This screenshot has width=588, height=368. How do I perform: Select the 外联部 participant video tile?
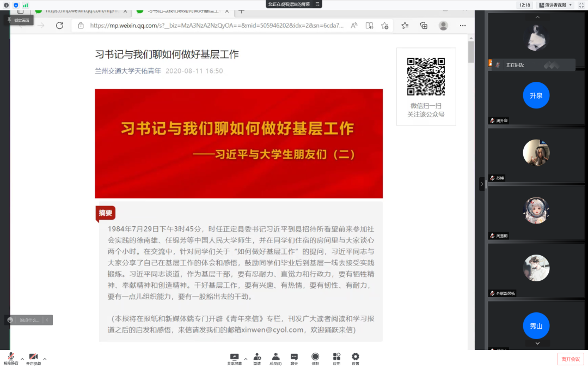pyautogui.click(x=536, y=270)
